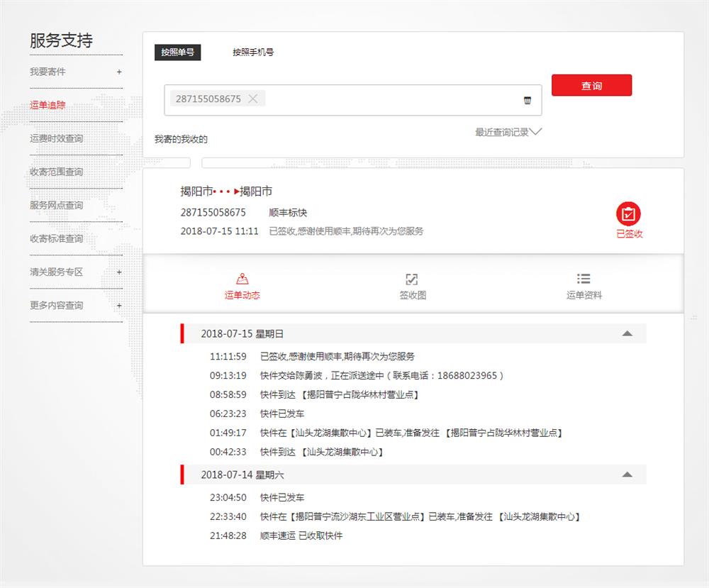
Task: Open 运费时效查询 in sidebar
Action: [x=57, y=138]
